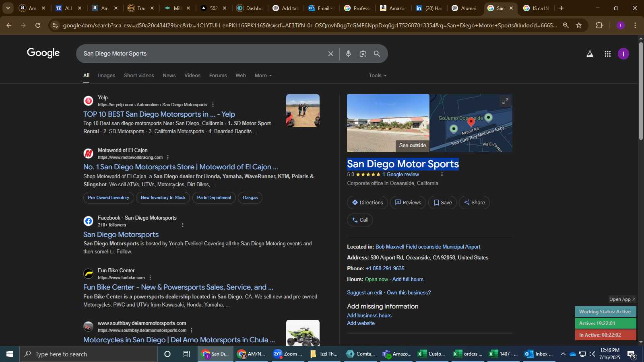
Task: Click the phone number +1 858-291-9635
Action: tap(385, 269)
